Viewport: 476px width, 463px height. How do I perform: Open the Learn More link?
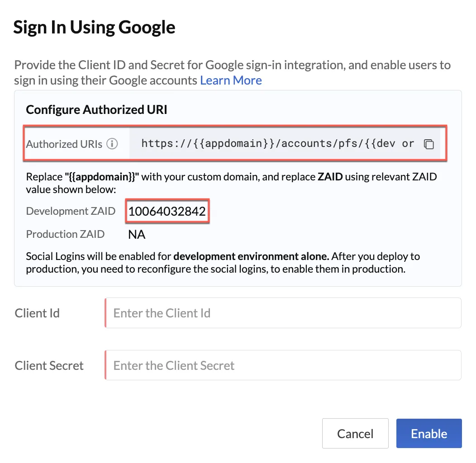[231, 80]
